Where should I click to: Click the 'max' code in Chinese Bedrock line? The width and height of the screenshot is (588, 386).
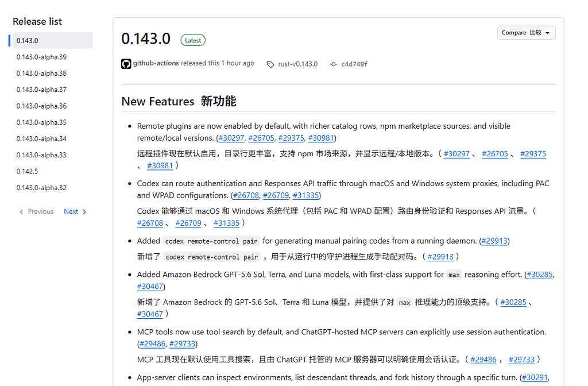tap(404, 303)
